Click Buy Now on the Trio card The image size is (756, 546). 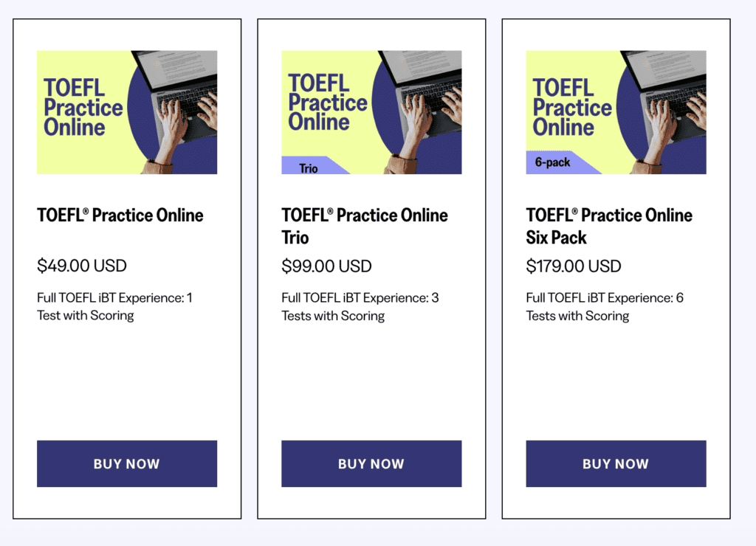371,464
